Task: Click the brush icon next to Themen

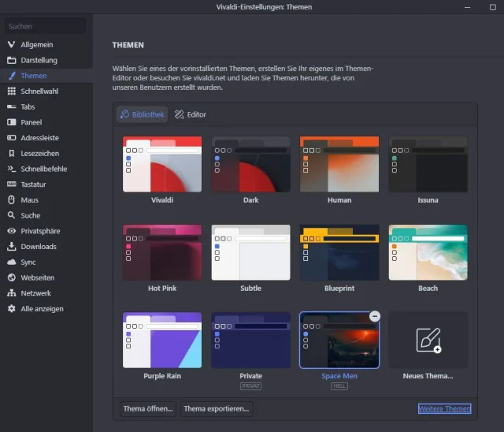Action: click(x=12, y=76)
